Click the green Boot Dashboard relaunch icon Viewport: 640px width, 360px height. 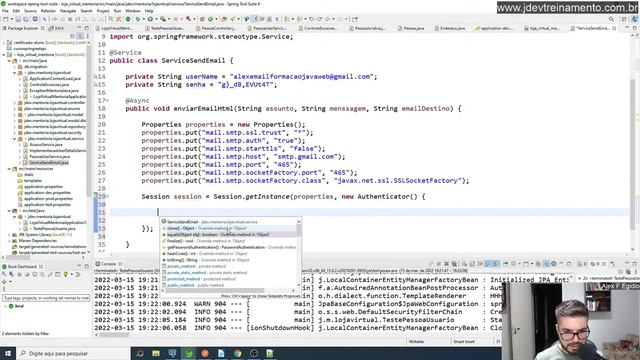point(128,19)
